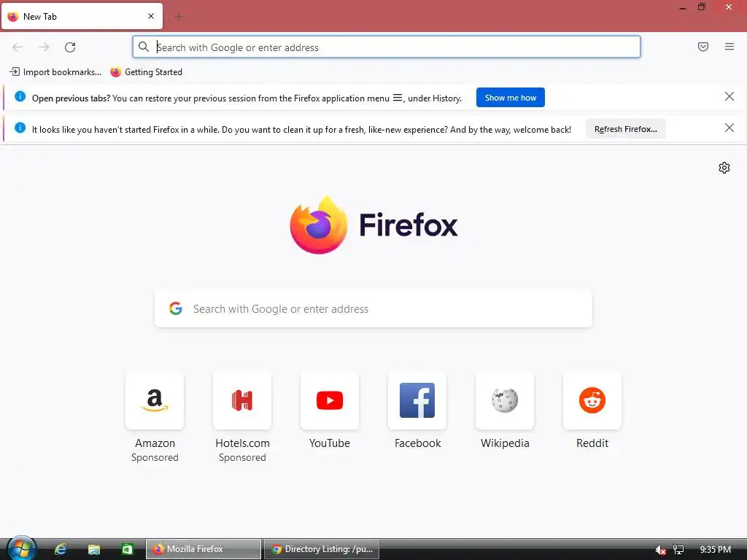This screenshot has height=560, width=747.
Task: Open the YouTube shortcut tile
Action: pyautogui.click(x=330, y=401)
